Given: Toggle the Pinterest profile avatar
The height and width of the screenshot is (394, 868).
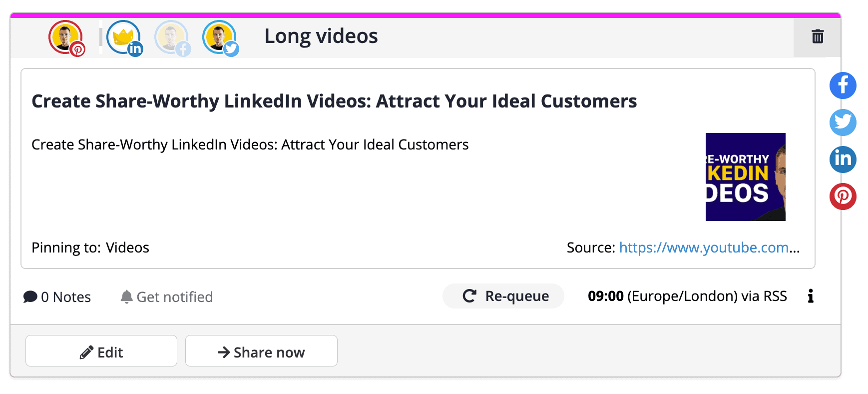Looking at the screenshot, I should coord(66,38).
